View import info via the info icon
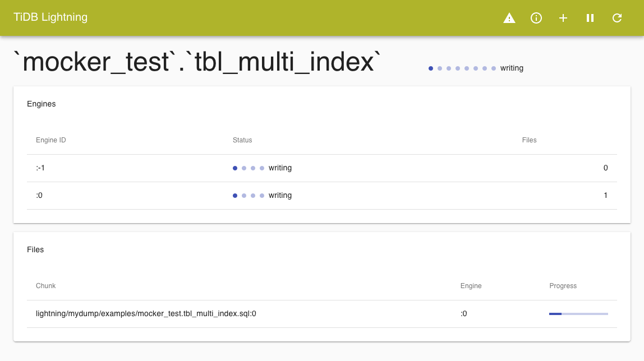The width and height of the screenshot is (644, 361). point(536,18)
